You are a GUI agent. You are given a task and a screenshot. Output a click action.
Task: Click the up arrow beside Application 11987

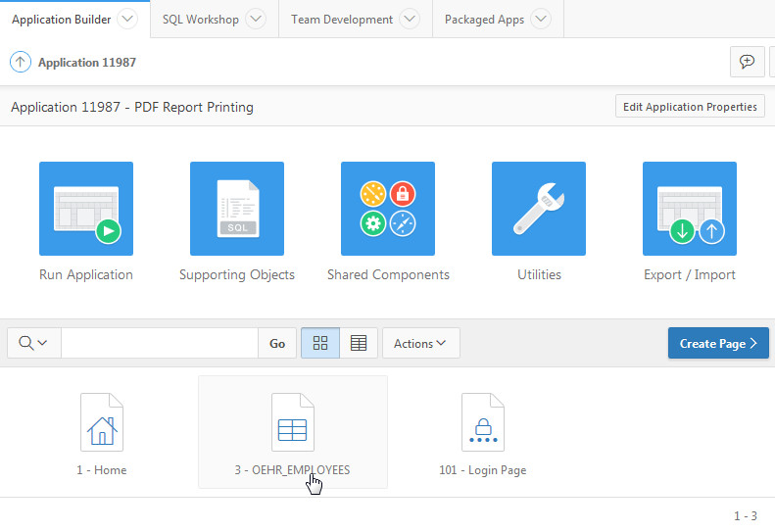[x=21, y=62]
